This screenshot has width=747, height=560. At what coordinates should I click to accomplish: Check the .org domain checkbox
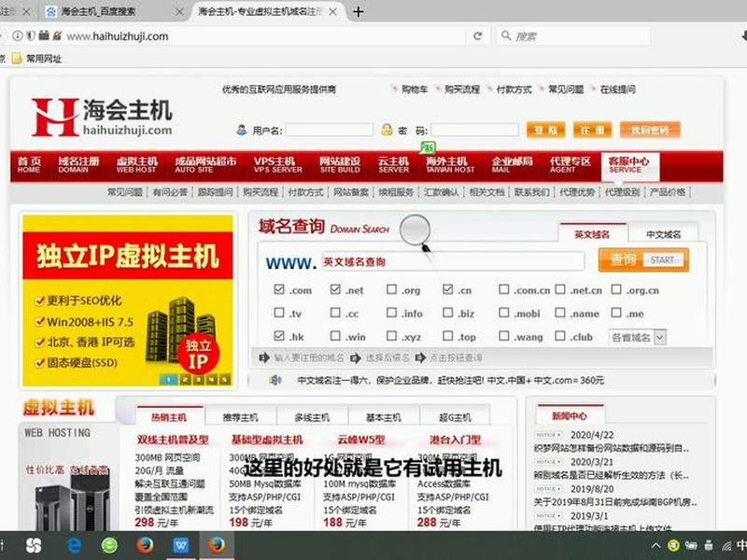[x=391, y=289]
